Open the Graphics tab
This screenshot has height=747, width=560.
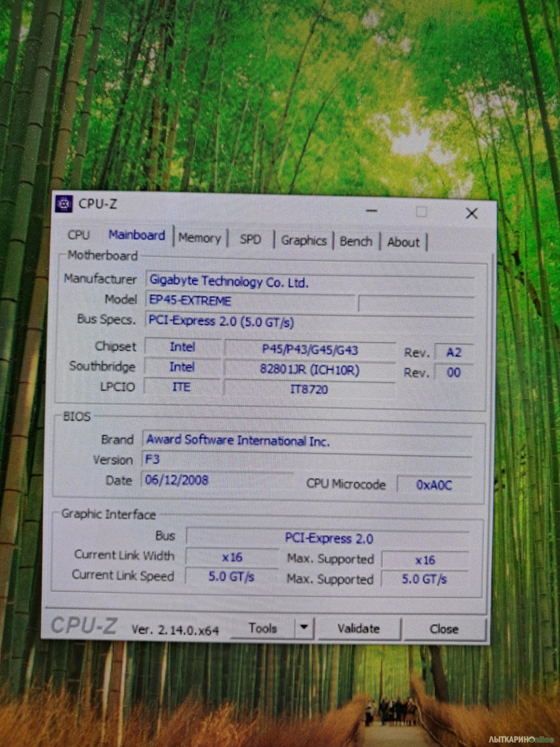pos(303,241)
